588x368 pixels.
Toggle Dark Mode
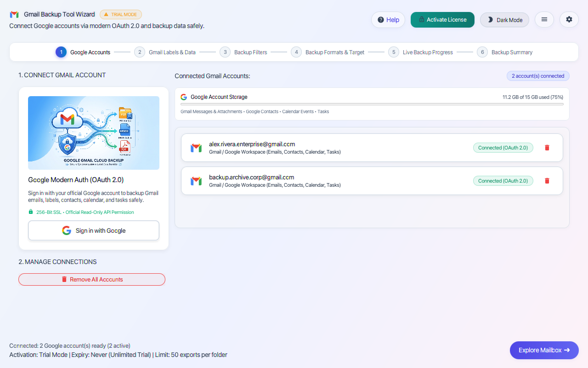click(x=504, y=20)
